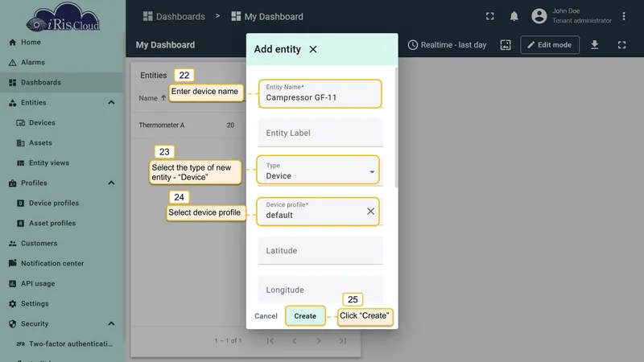Click the API usage chart icon
This screenshot has width=644, height=362.
12,284
